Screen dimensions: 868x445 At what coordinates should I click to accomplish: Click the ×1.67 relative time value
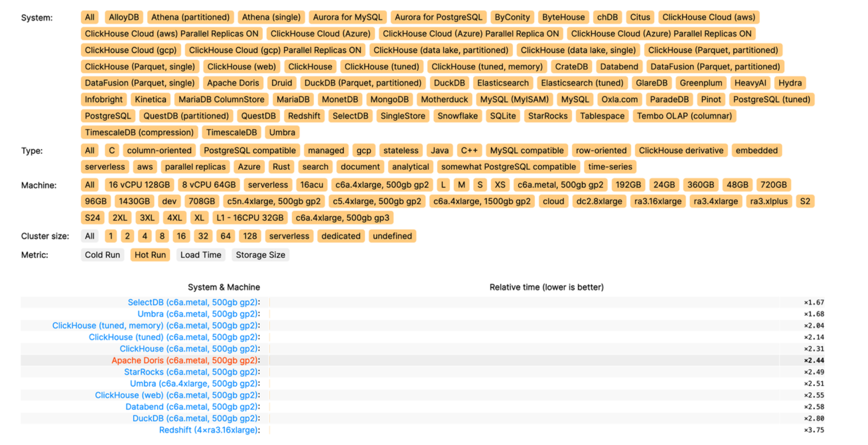[x=814, y=302]
